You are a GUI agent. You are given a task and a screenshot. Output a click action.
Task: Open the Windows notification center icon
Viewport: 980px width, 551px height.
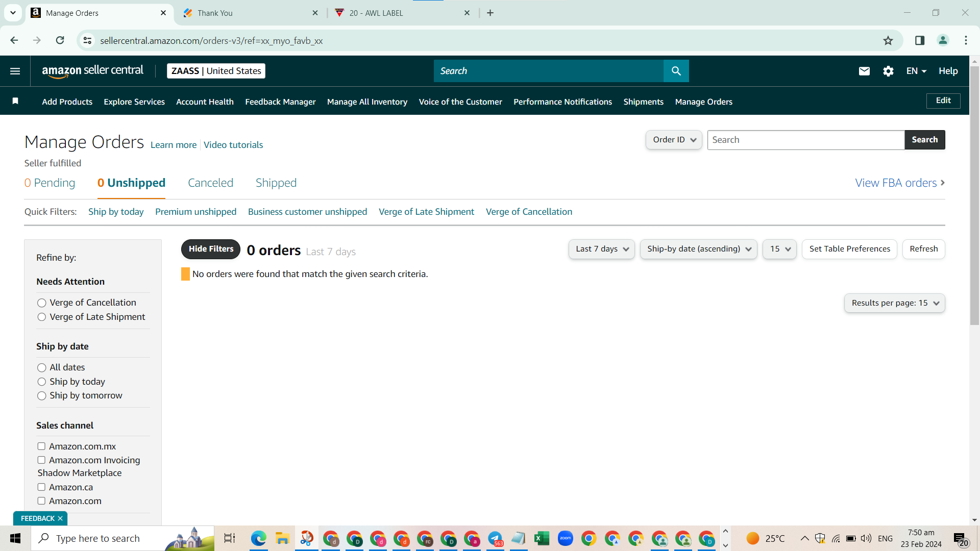click(960, 539)
